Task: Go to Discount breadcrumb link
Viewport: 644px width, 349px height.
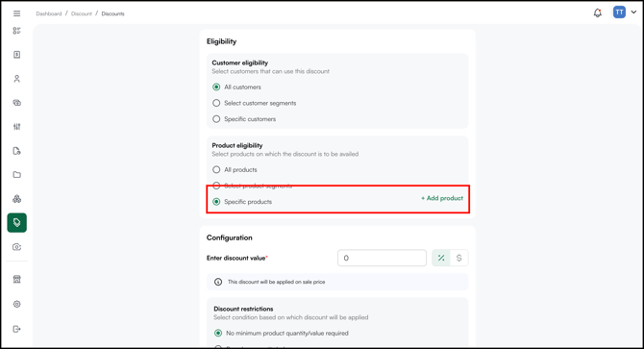Action: coord(82,13)
